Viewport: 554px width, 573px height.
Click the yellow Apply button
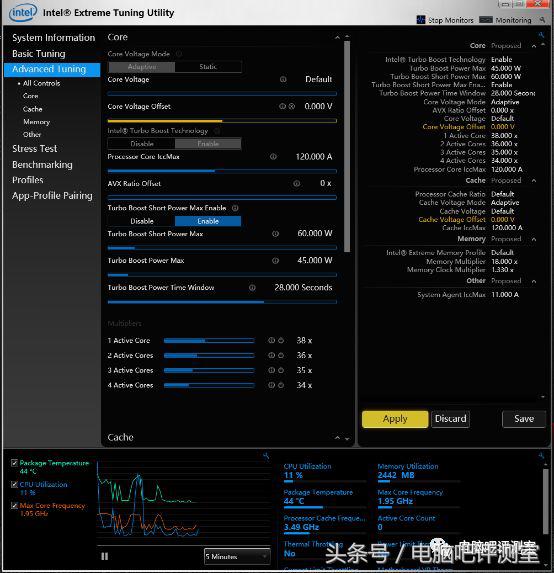(x=395, y=419)
